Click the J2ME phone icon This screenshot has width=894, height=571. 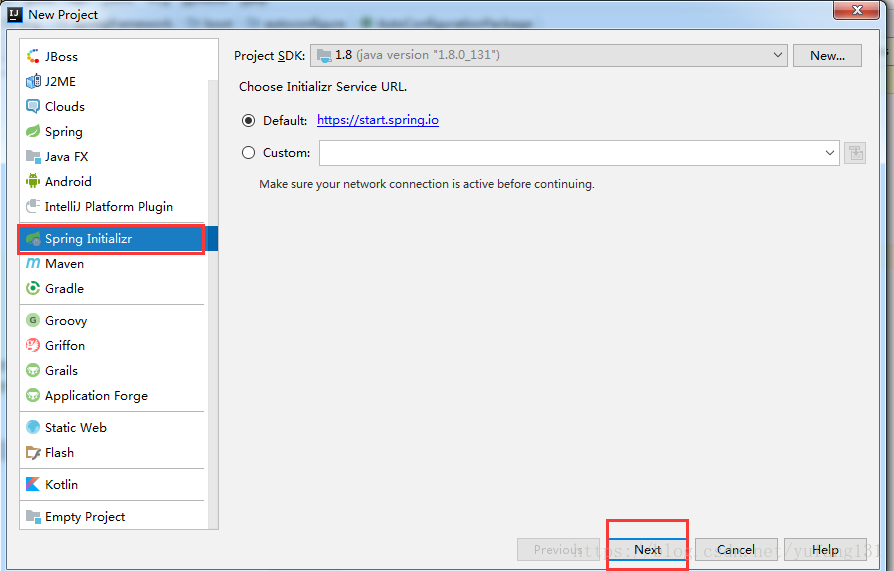33,81
